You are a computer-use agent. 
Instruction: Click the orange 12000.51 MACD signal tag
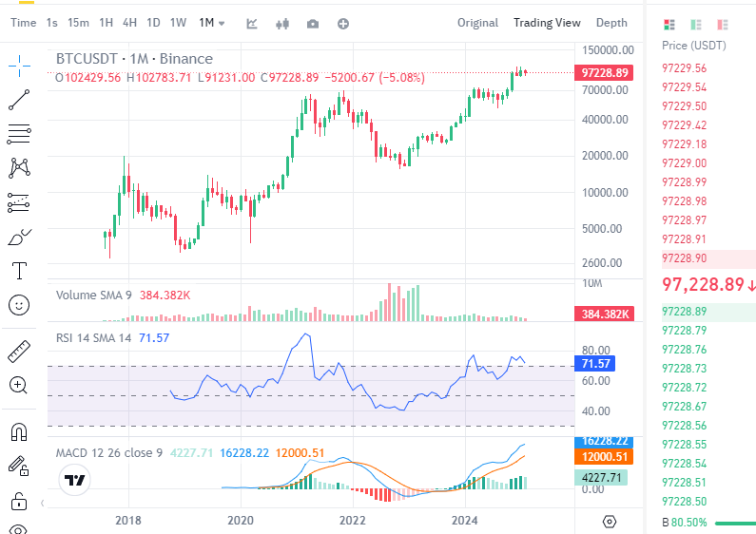604,457
